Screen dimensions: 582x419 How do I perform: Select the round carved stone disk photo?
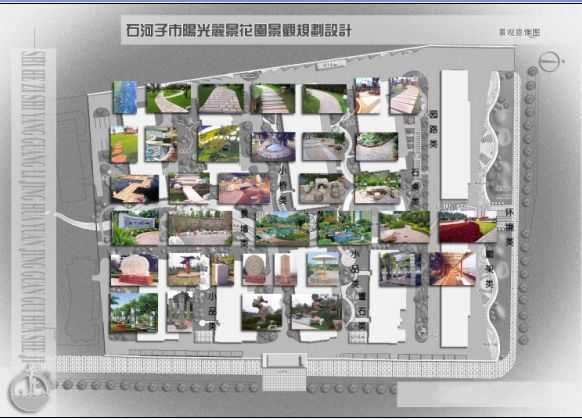[255, 270]
